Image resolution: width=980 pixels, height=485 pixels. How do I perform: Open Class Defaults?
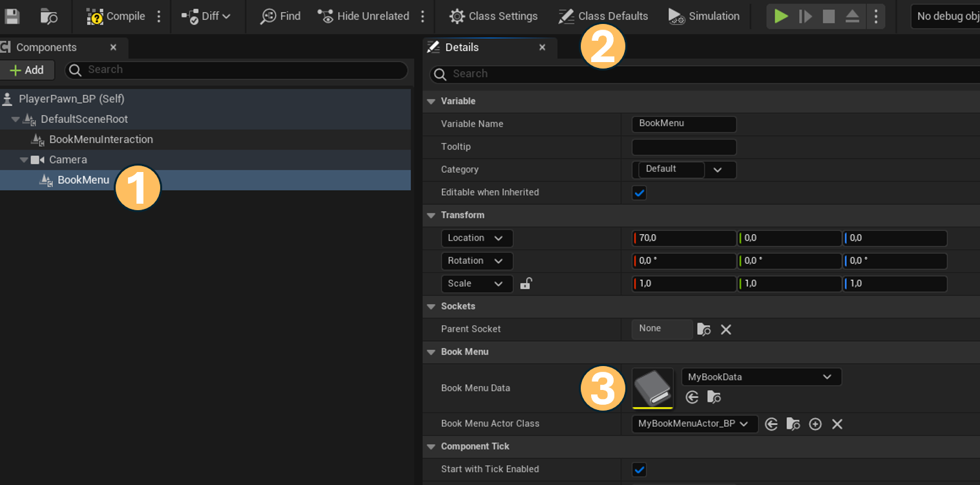(x=603, y=16)
